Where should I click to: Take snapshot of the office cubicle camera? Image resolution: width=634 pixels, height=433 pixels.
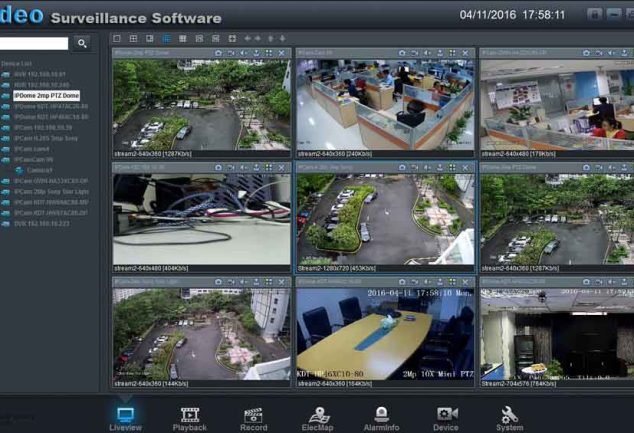[402, 53]
